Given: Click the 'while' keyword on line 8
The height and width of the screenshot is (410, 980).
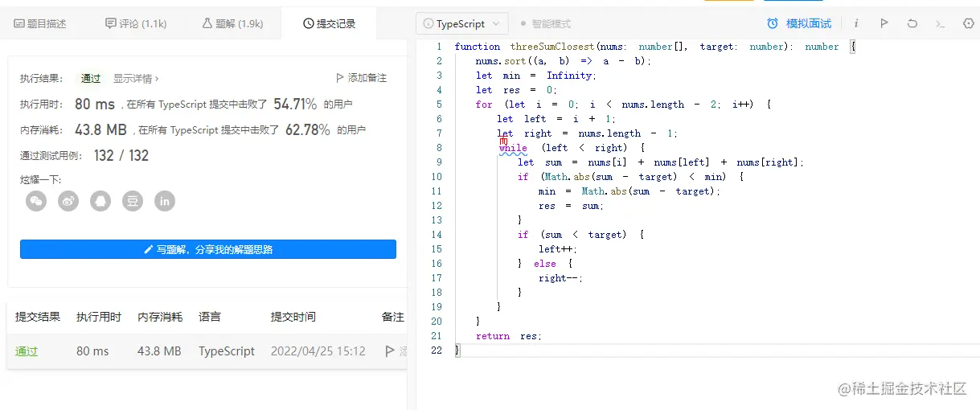Looking at the screenshot, I should click(513, 148).
